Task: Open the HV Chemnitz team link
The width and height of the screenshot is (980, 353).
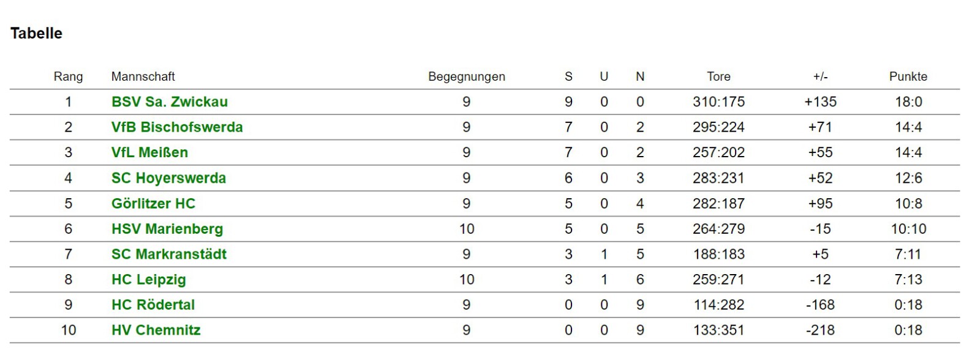Action: (156, 330)
